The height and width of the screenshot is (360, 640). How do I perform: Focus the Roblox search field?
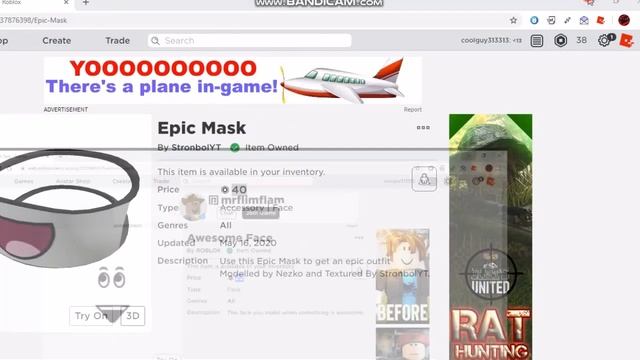(249, 40)
